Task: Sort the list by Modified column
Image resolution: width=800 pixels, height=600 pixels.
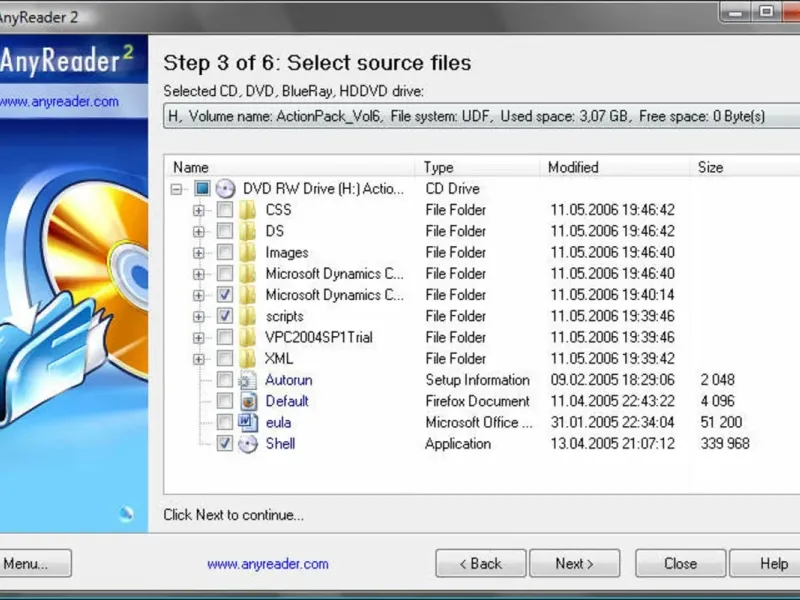Action: pyautogui.click(x=614, y=167)
